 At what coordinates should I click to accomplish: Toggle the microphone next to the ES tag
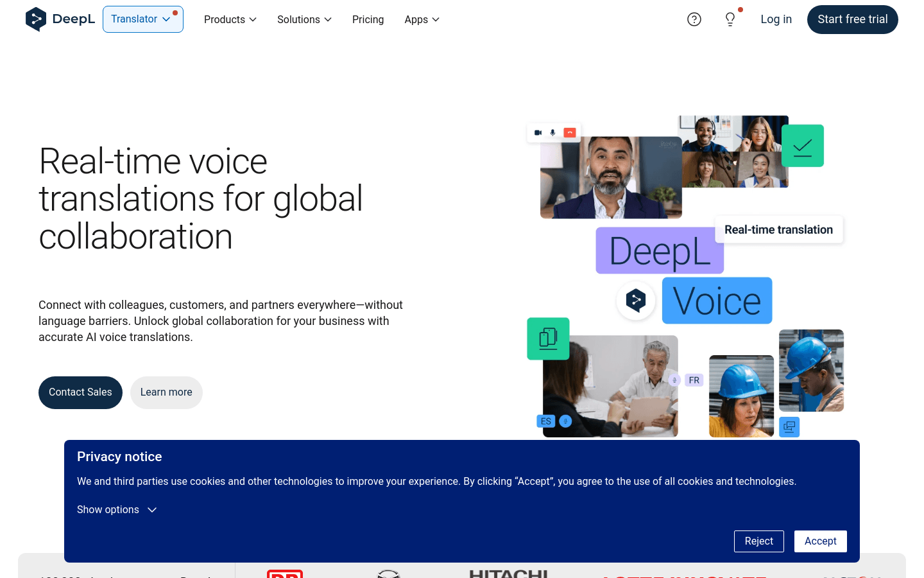coord(565,421)
